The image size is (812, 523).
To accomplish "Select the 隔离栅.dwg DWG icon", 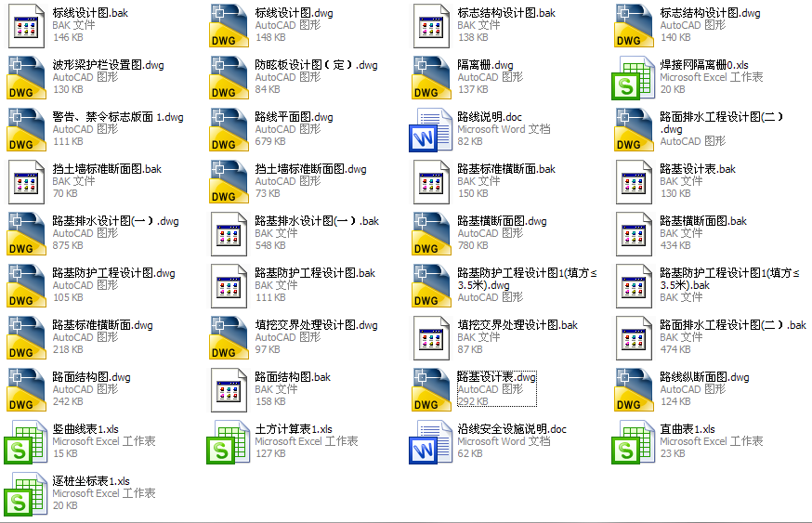I will click(x=431, y=78).
